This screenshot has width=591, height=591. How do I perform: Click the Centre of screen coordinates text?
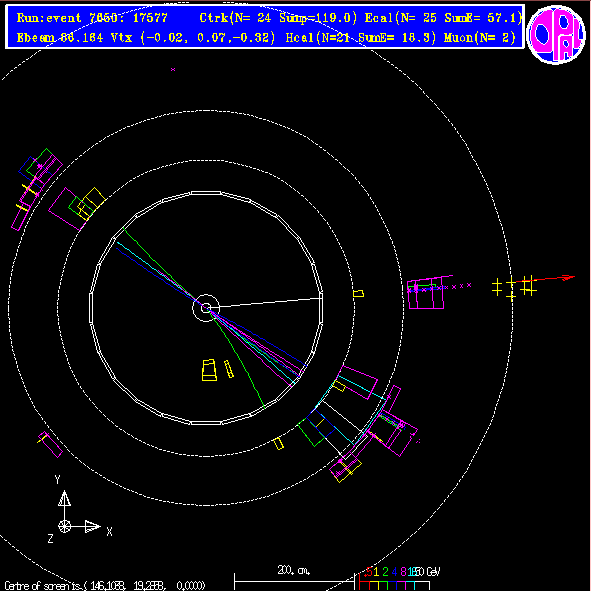point(105,586)
